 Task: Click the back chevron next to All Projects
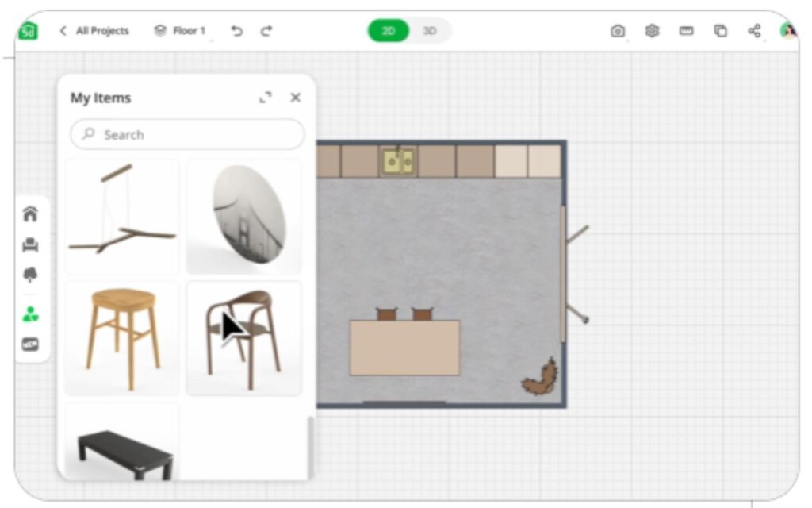point(62,31)
